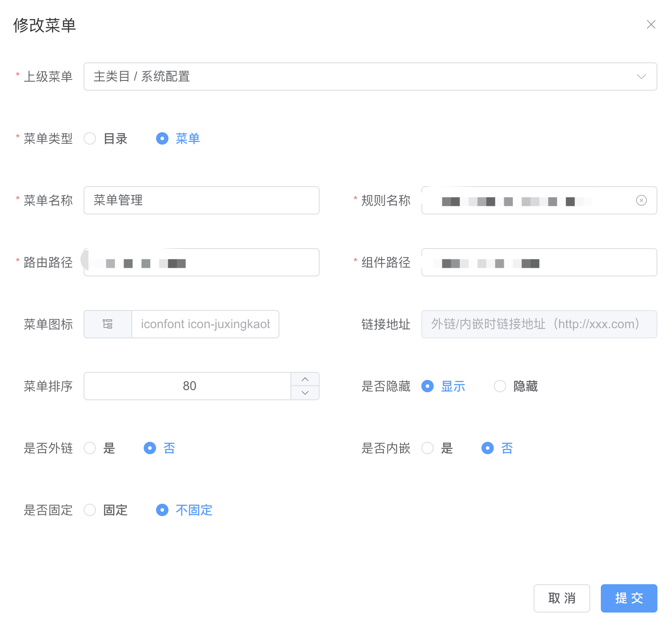Click the 规则名称 input field
Viewport: 672px width, 628px height.
click(539, 200)
